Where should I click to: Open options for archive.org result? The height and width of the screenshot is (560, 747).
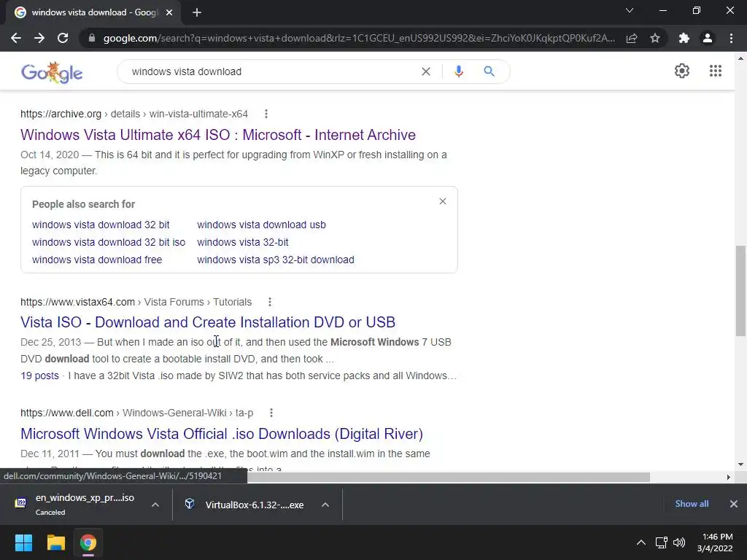pyautogui.click(x=266, y=114)
